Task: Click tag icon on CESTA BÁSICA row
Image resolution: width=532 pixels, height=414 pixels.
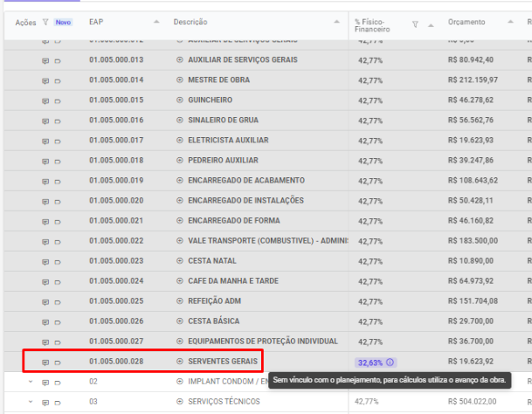Action: pos(58,322)
